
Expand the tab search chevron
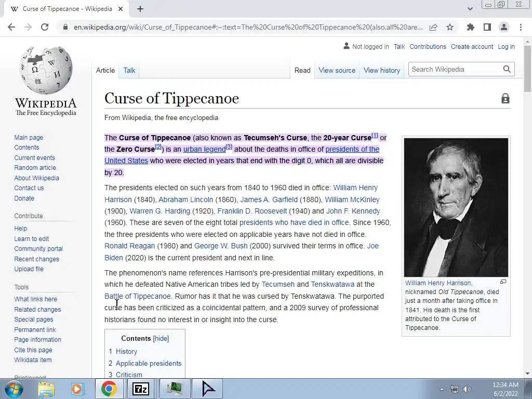click(x=470, y=9)
